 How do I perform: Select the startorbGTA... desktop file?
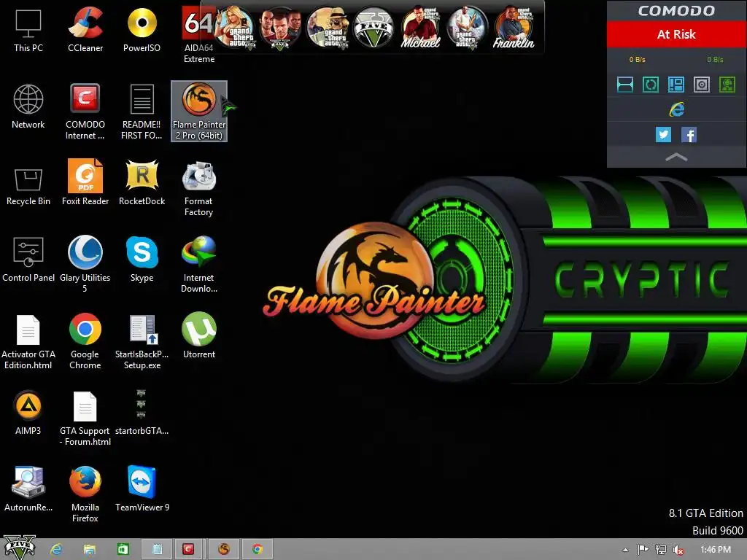coord(142,413)
